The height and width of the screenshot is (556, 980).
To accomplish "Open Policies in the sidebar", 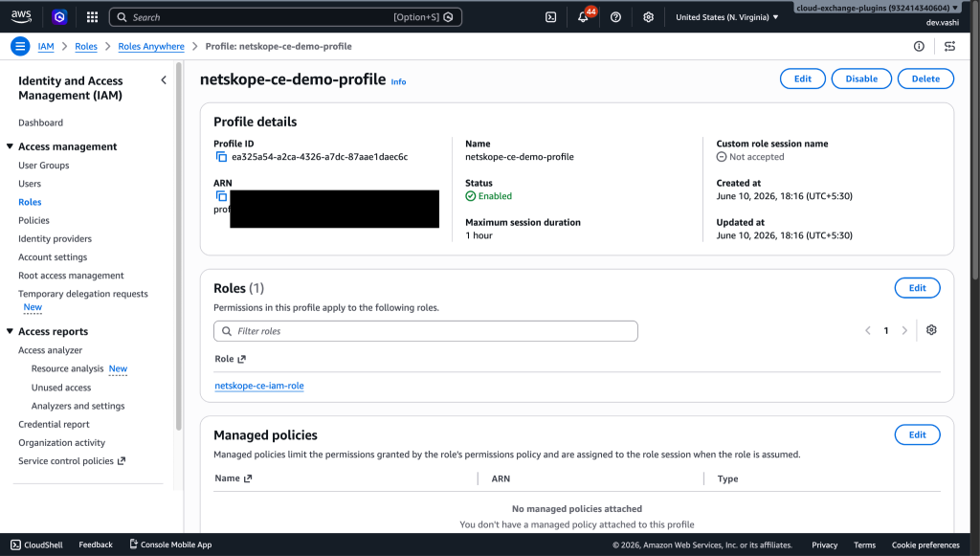I will tap(33, 220).
